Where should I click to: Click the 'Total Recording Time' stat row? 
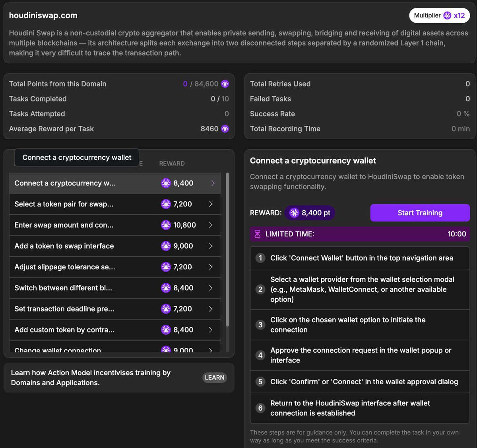[x=360, y=129]
